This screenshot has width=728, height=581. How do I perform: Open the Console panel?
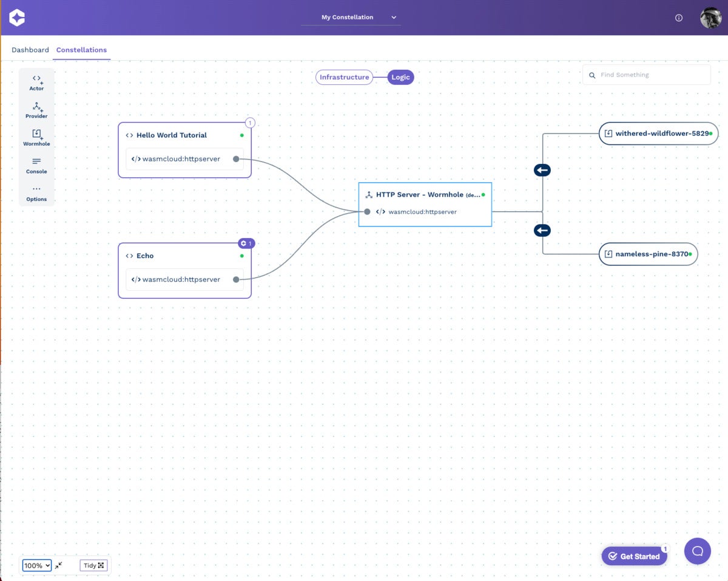(36, 165)
